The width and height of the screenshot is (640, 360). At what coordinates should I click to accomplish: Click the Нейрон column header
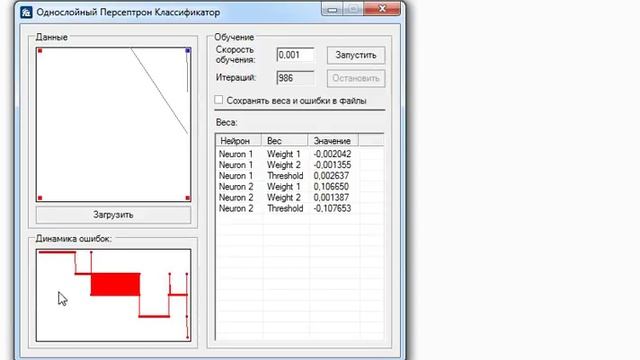click(238, 141)
